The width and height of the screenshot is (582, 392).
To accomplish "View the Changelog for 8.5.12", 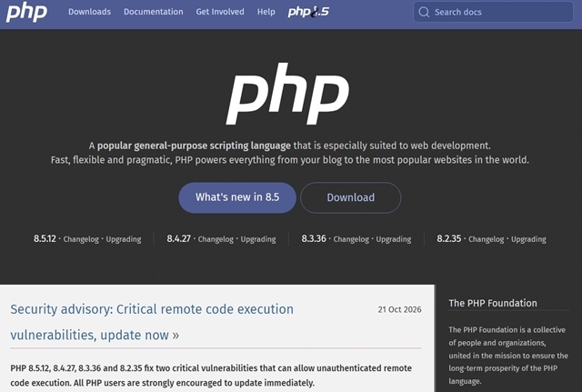I will click(x=81, y=239).
